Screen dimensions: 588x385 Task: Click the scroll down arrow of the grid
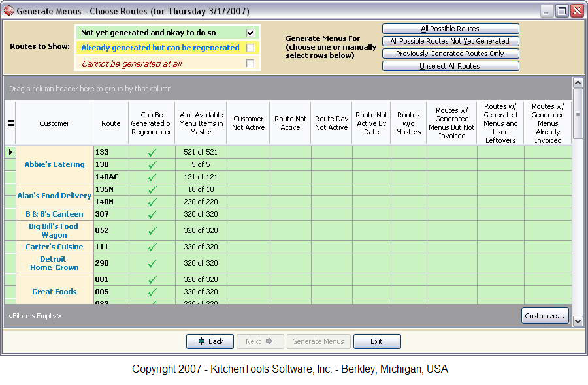click(578, 321)
